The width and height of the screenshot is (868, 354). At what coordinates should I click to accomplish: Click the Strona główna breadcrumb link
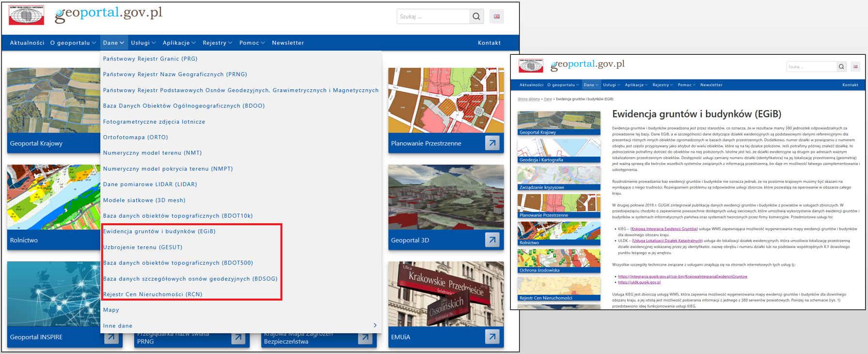[528, 99]
